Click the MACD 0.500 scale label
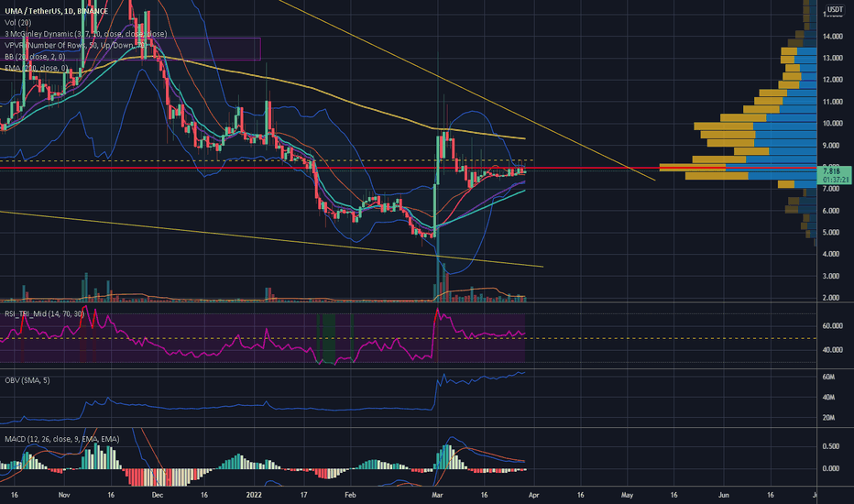The image size is (854, 504). [830, 447]
